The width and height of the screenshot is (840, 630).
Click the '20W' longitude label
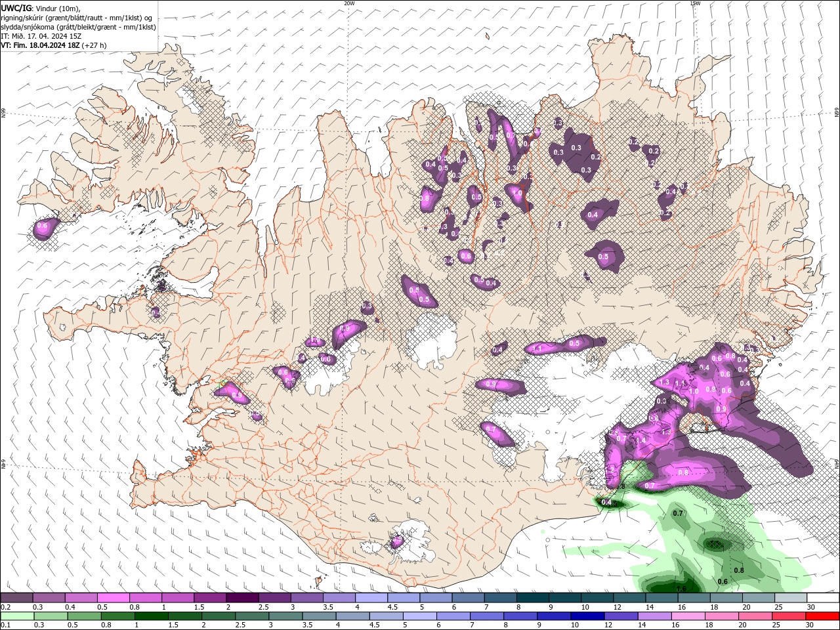(x=349, y=3)
